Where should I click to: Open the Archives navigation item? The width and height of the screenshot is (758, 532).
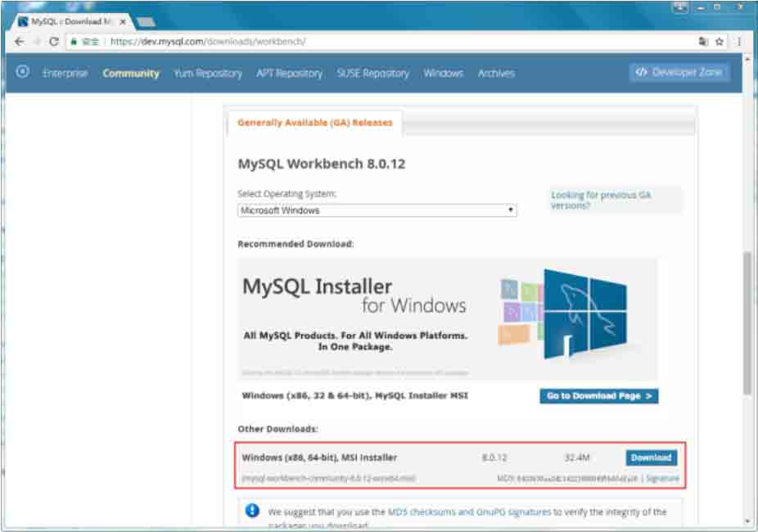[x=497, y=73]
